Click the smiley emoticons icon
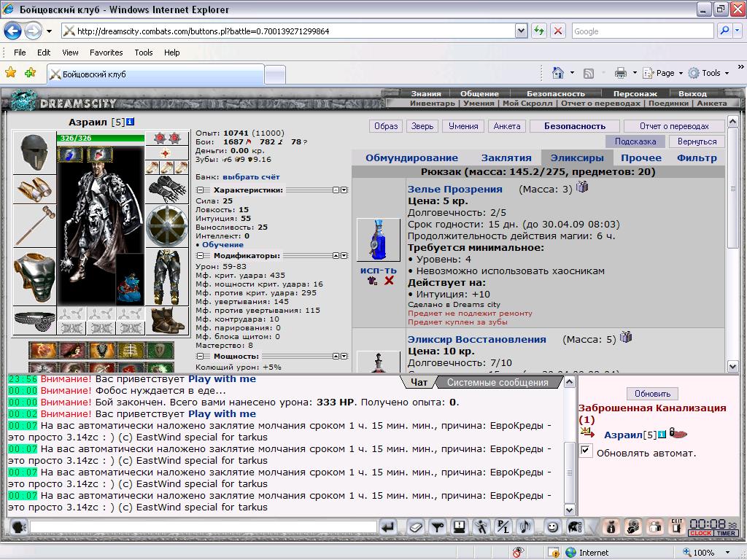This screenshot has width=747, height=560. 552,527
